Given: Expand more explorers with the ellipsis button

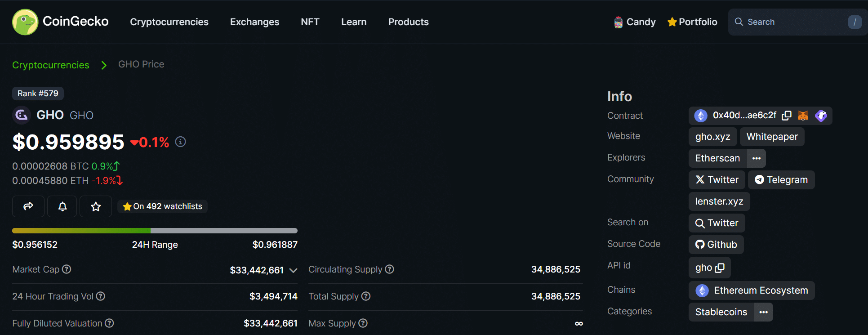Looking at the screenshot, I should point(757,158).
